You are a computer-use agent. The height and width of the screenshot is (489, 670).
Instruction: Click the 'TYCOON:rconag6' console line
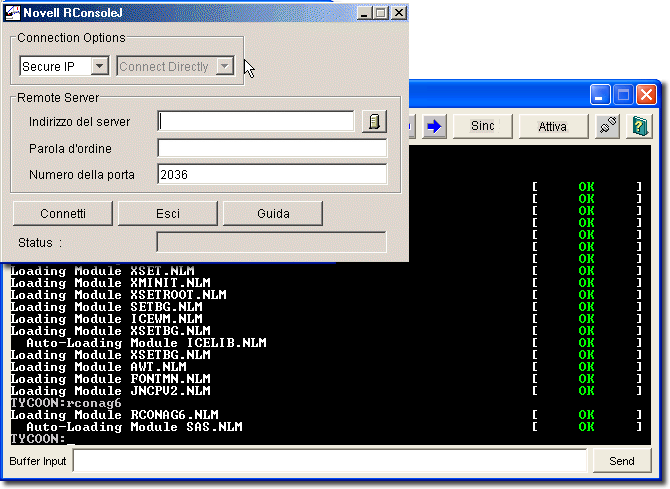pos(66,403)
